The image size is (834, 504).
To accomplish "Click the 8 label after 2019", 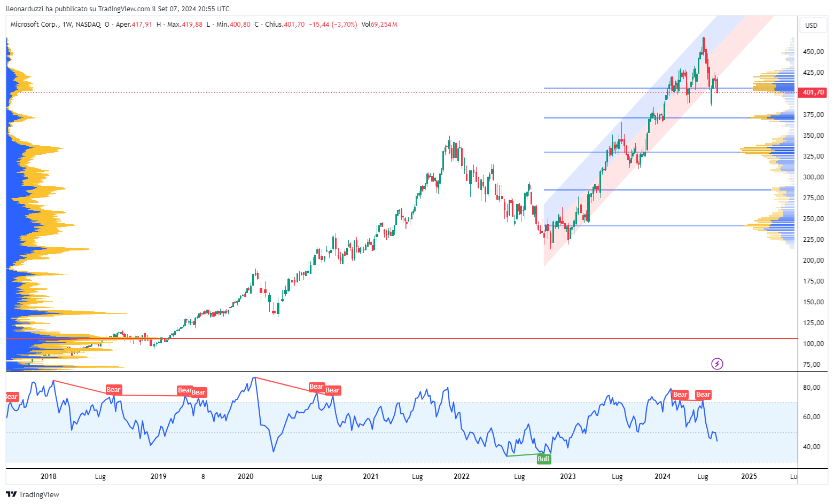I will point(203,477).
